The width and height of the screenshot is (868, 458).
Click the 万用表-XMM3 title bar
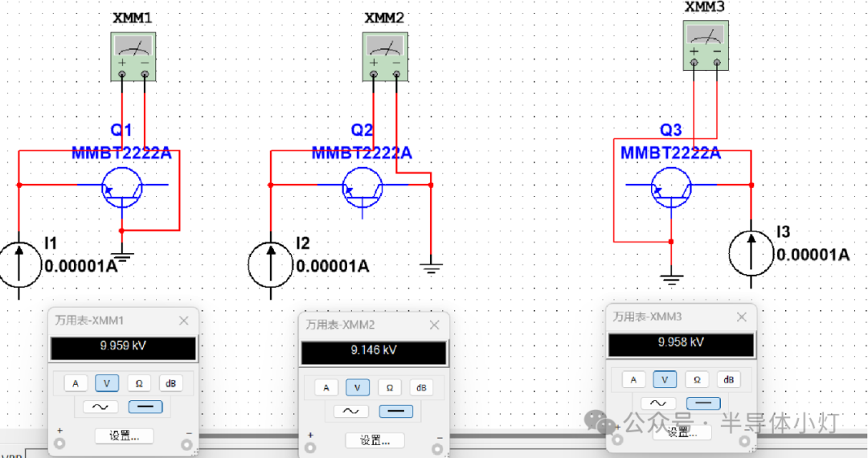click(682, 317)
